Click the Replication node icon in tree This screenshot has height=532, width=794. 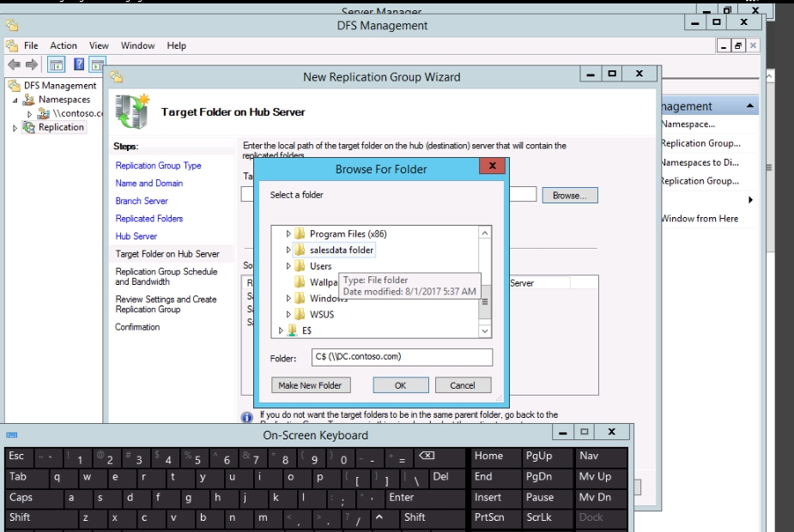tap(29, 128)
